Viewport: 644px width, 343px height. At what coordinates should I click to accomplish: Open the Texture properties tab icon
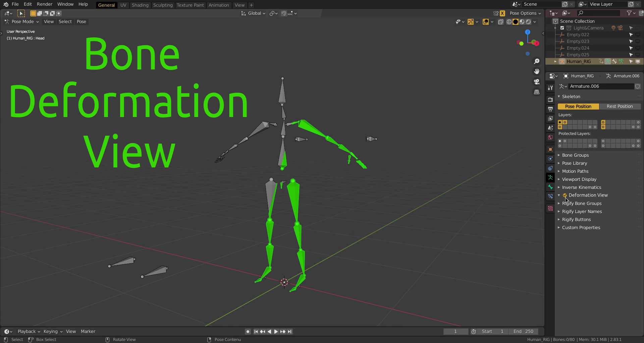(550, 208)
